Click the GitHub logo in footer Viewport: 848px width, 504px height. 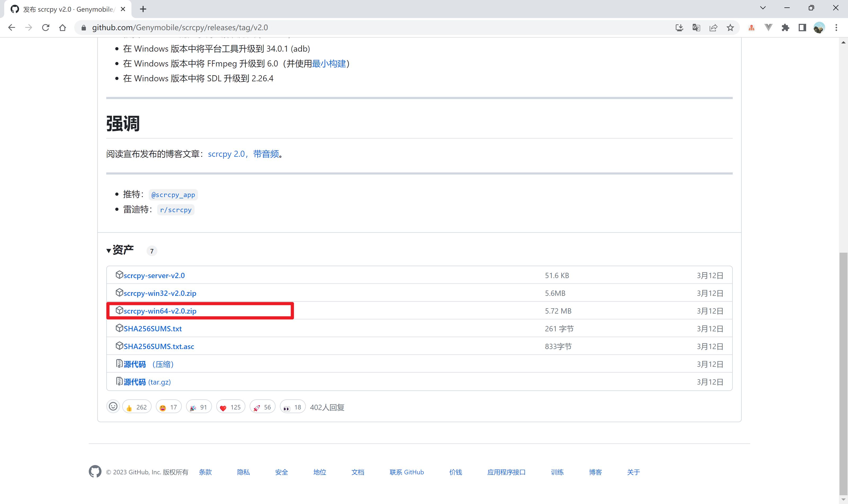(x=95, y=471)
